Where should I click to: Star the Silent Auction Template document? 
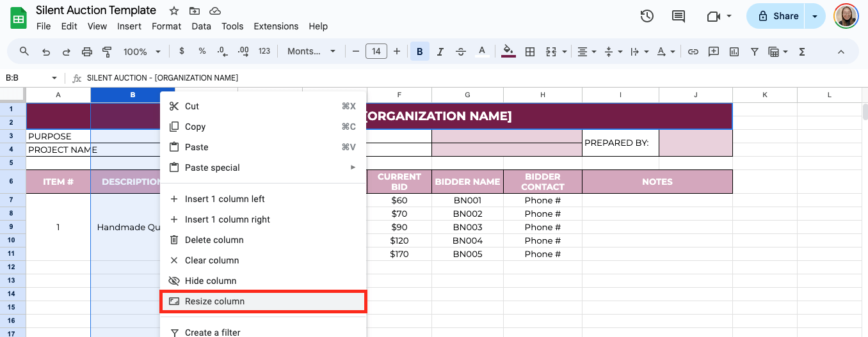point(174,11)
